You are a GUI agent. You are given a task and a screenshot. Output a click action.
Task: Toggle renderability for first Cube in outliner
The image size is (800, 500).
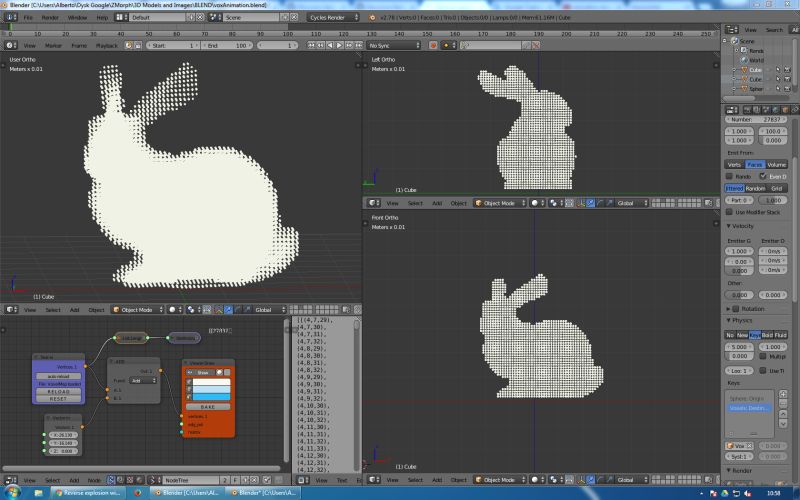(x=787, y=70)
